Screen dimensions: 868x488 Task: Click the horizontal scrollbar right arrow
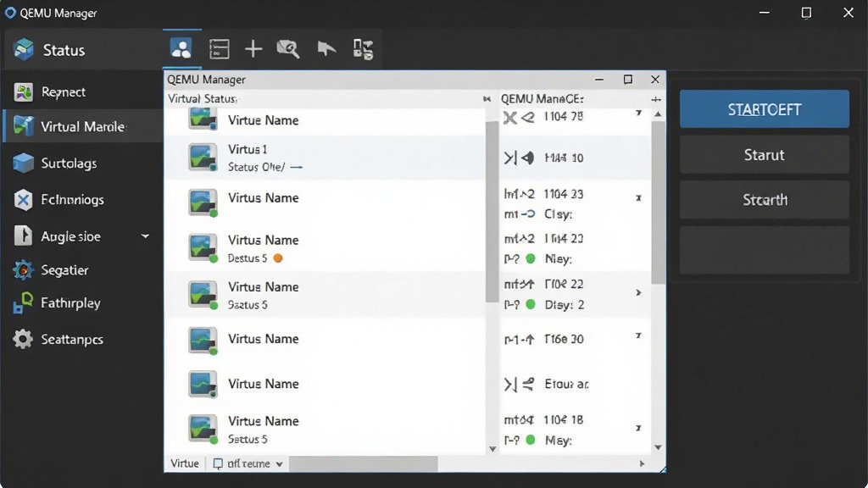(642, 463)
